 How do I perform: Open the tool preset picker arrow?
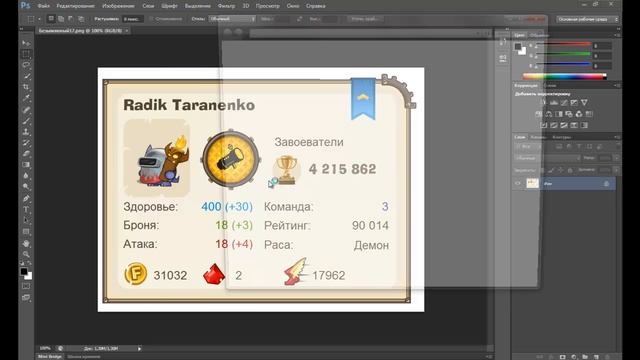tap(39, 19)
